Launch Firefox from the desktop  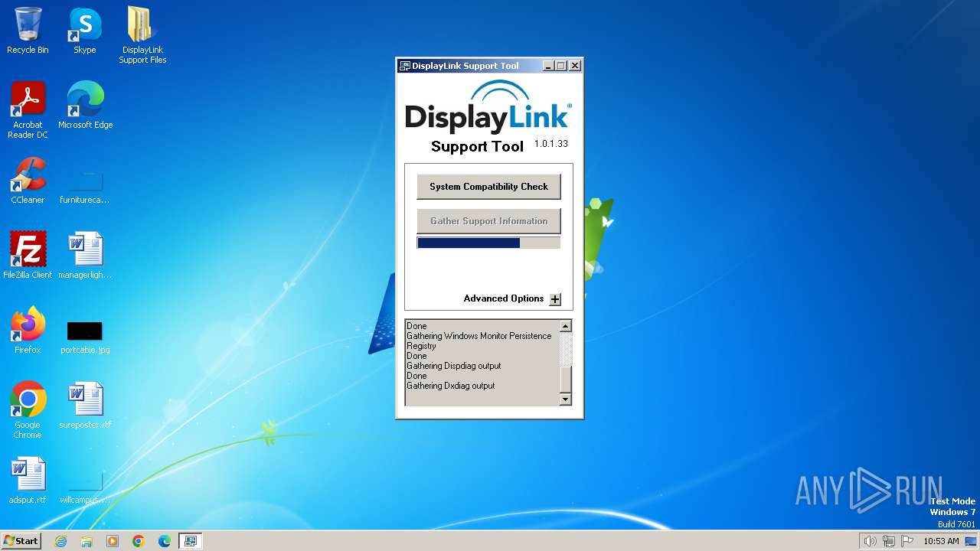coord(28,331)
